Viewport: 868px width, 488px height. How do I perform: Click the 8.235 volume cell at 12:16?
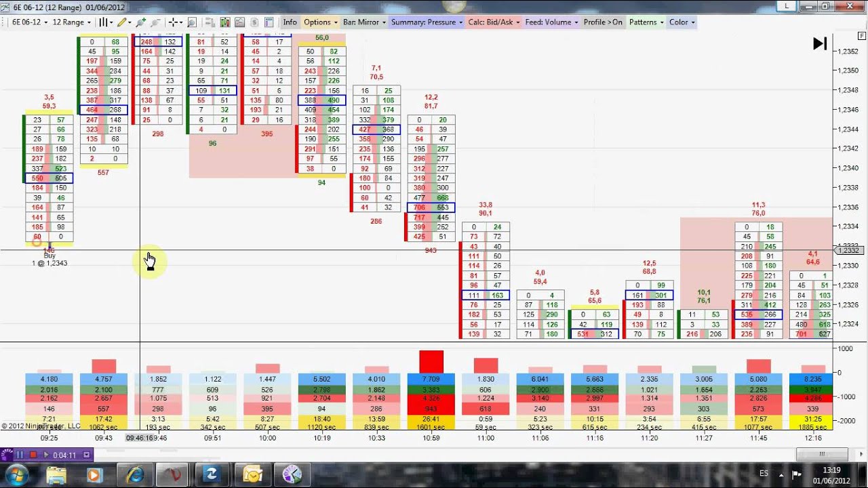pos(812,379)
